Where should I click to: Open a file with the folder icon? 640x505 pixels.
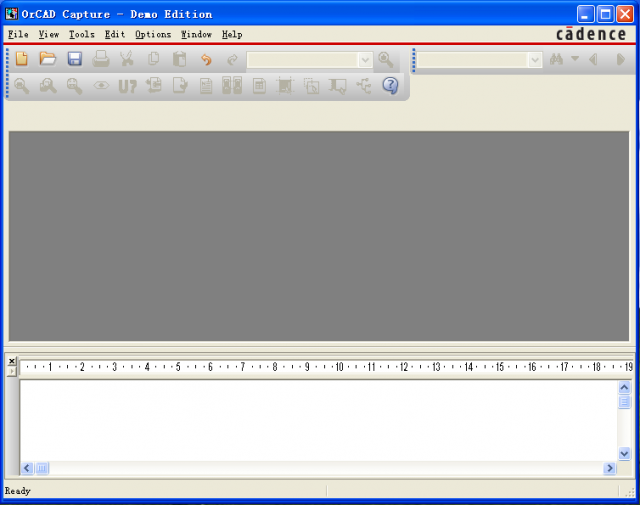[48, 59]
